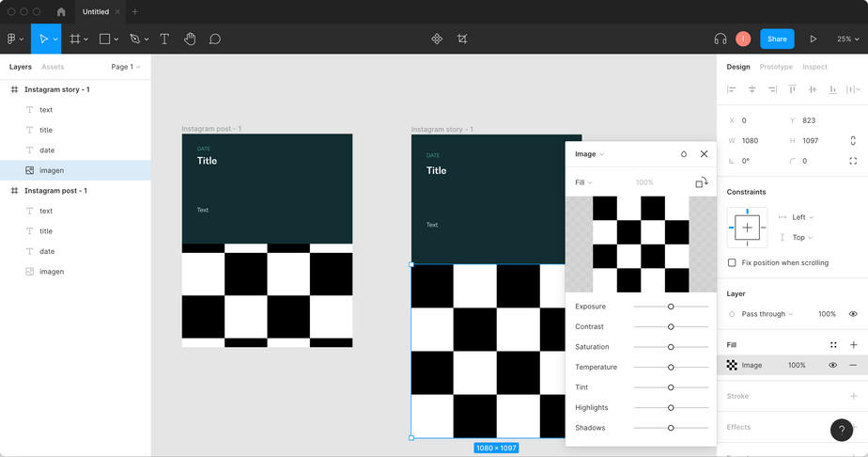The height and width of the screenshot is (457, 868).
Task: Switch to the Prototype tab
Action: (776, 67)
